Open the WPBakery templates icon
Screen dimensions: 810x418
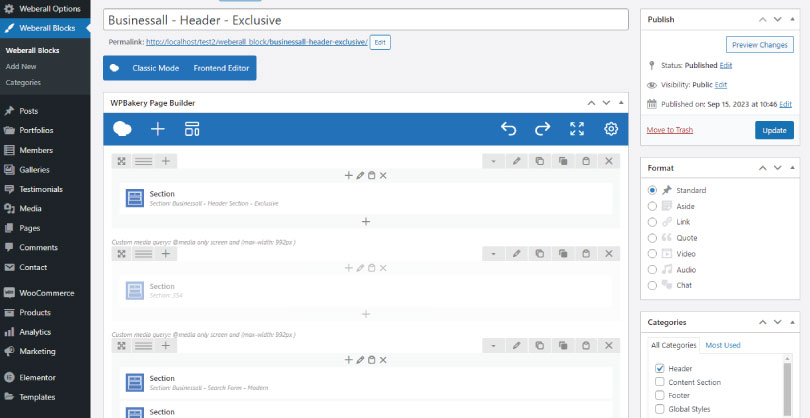(x=192, y=129)
